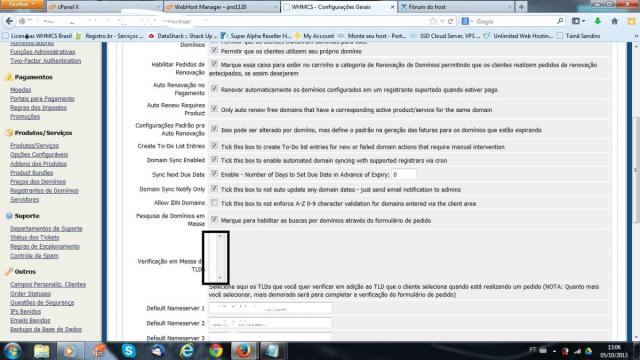Click the Windows Start orb
640x360 pixels.
(x=12, y=351)
